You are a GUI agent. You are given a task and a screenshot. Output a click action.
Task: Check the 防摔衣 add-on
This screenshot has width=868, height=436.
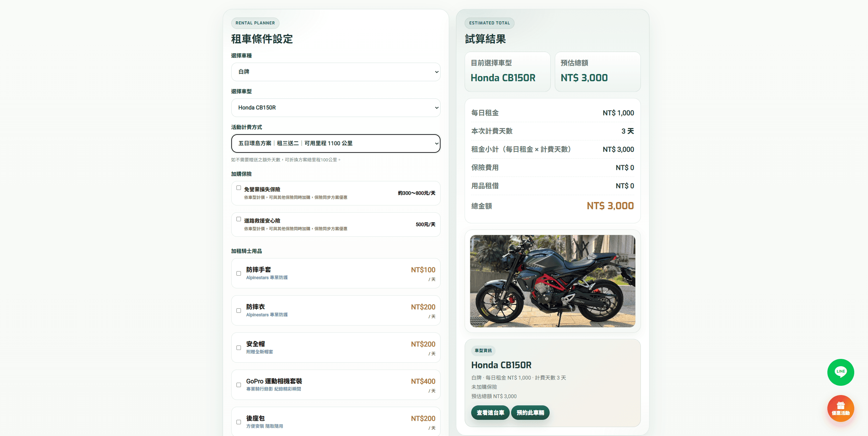coord(239,311)
